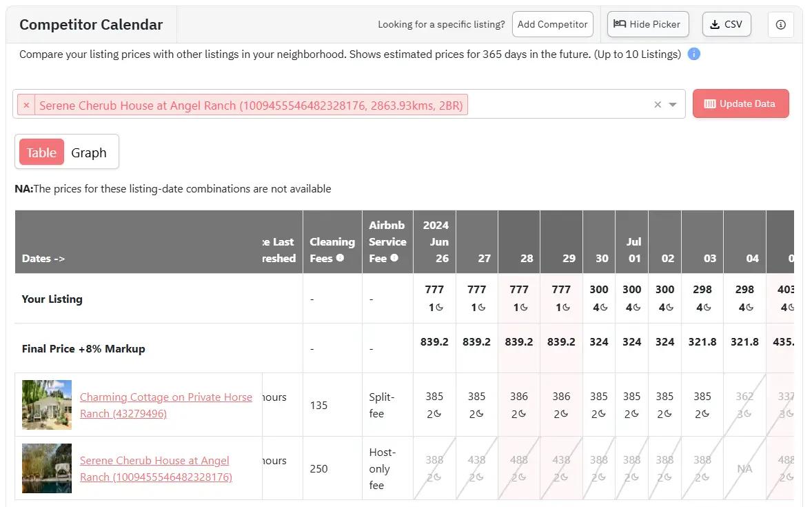Click the Cleaning Fees info icon
812x507 pixels.
point(340,258)
